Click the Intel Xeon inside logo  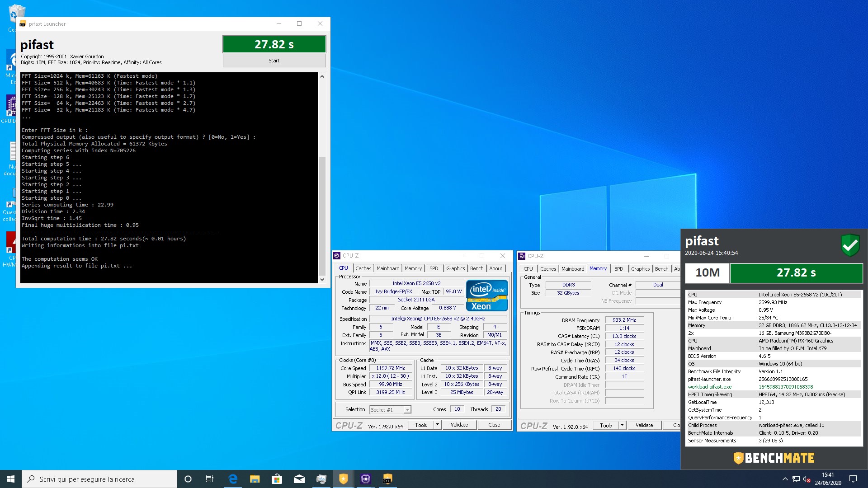tap(487, 296)
